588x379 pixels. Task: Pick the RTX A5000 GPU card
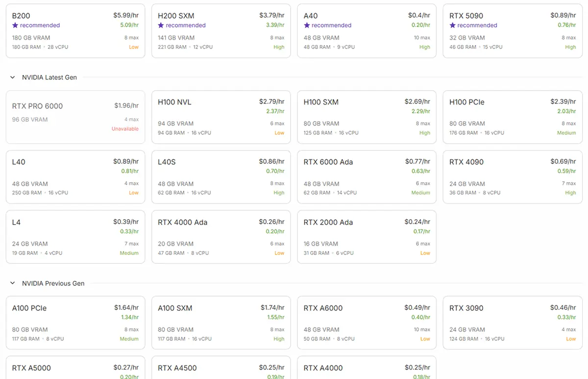point(75,368)
